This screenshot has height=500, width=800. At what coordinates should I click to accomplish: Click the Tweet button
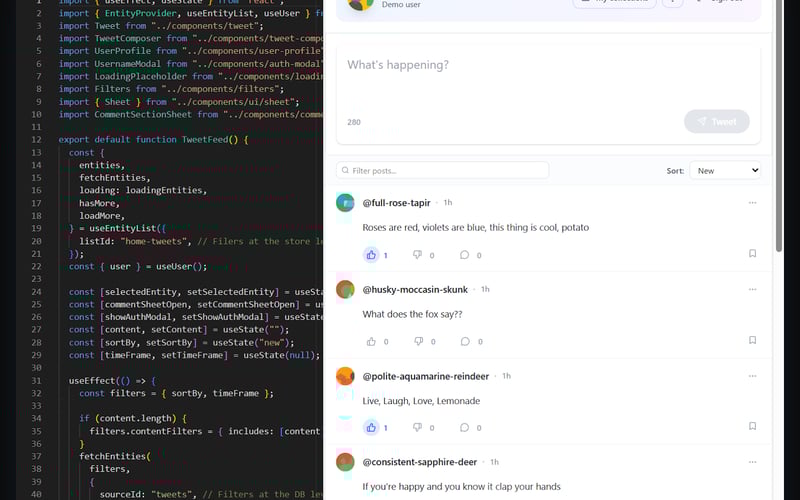coord(716,121)
